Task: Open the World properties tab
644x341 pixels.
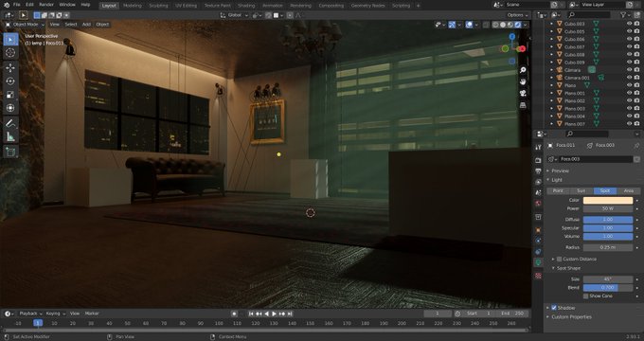Action: click(538, 203)
